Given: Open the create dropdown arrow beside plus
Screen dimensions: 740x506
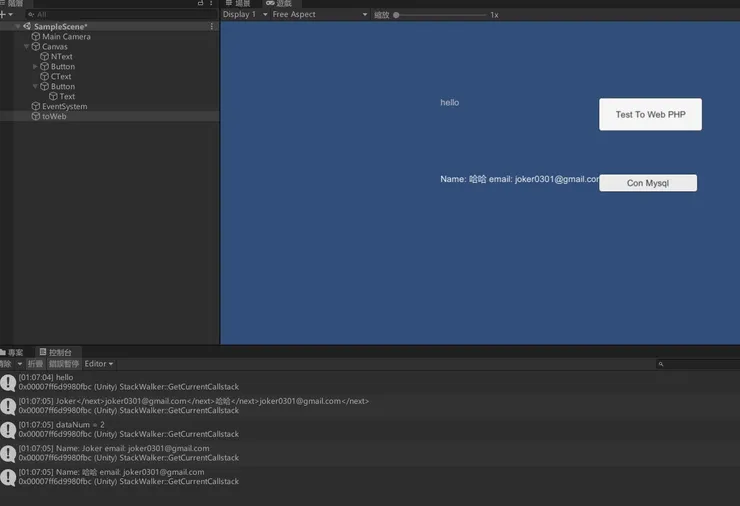Looking at the screenshot, I should [10, 15].
